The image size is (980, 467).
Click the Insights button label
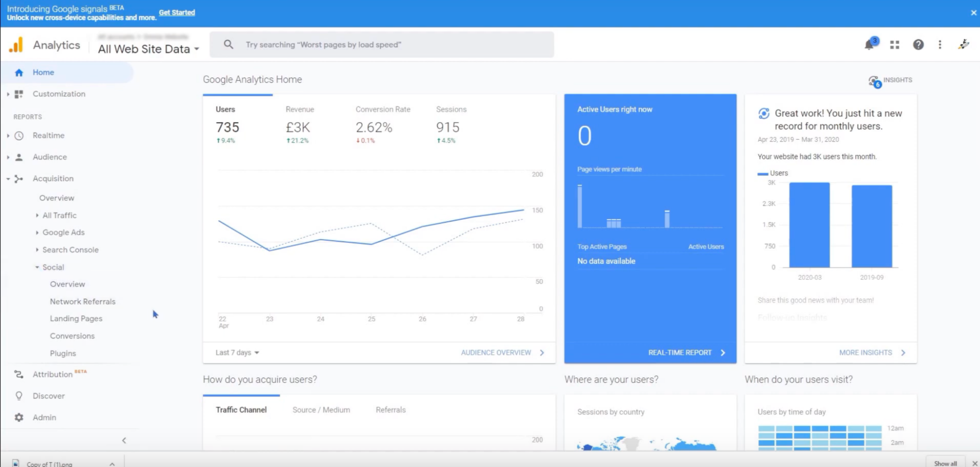pos(897,80)
